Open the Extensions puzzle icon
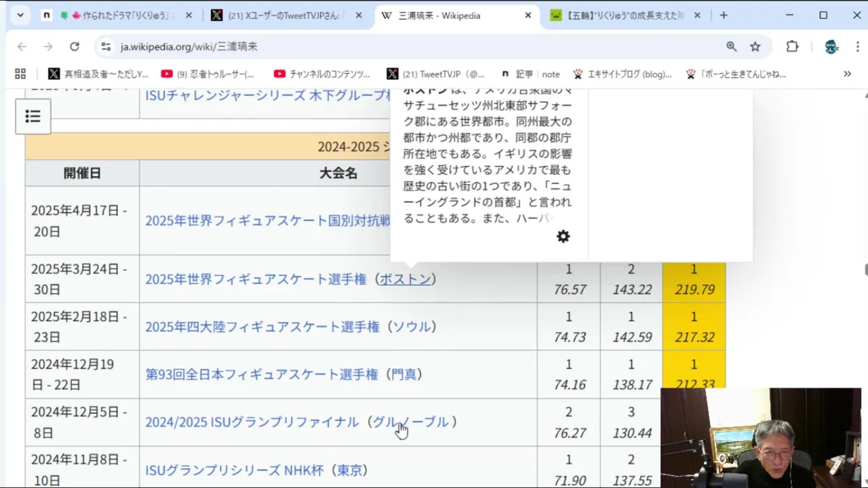The image size is (868, 488). pyautogui.click(x=792, y=46)
